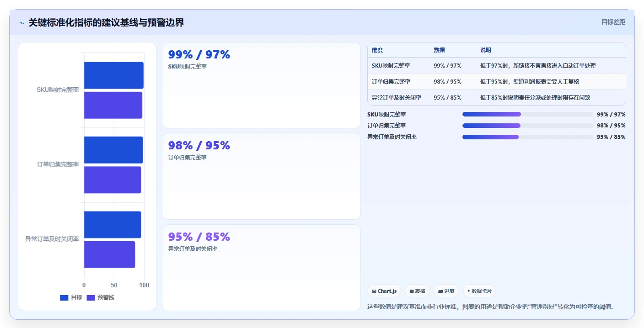Click the 98% / 95% card value
Screen dimensions: 644x328
click(199, 146)
